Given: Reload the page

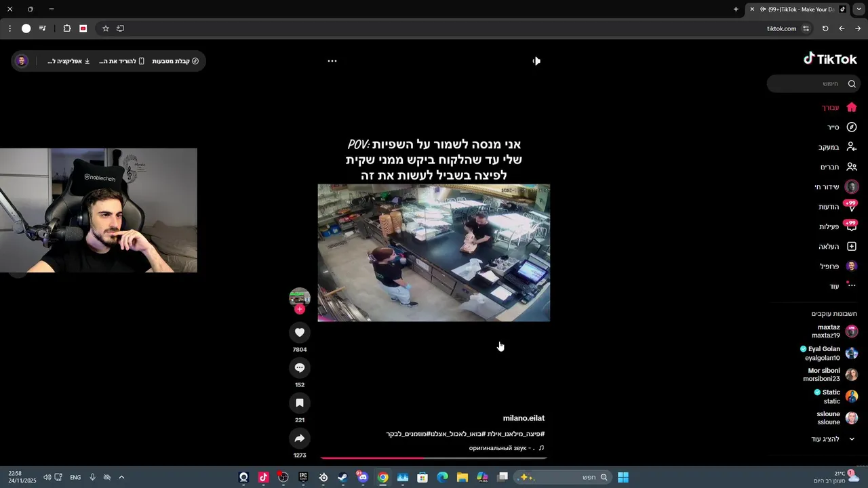Looking at the screenshot, I should [825, 28].
